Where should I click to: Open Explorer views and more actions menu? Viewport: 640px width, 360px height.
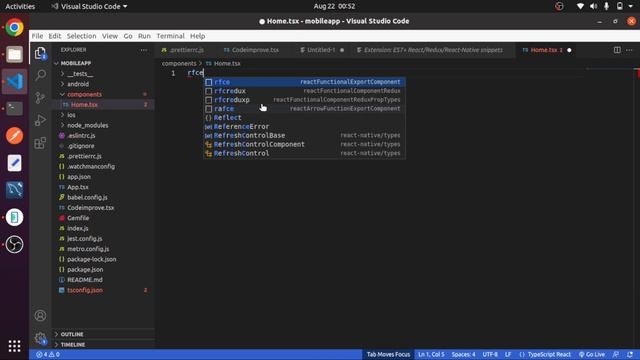click(x=144, y=50)
